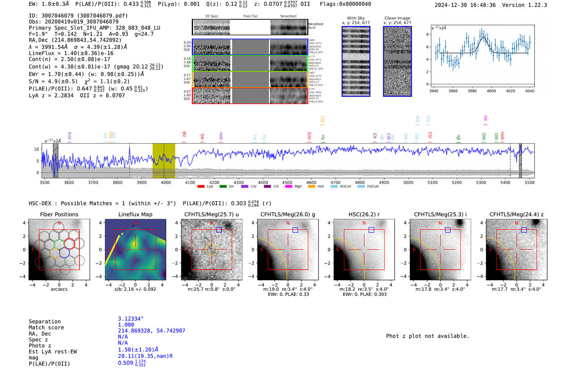Click the OII green legend swatch
The width and height of the screenshot is (576, 392).
click(223, 187)
